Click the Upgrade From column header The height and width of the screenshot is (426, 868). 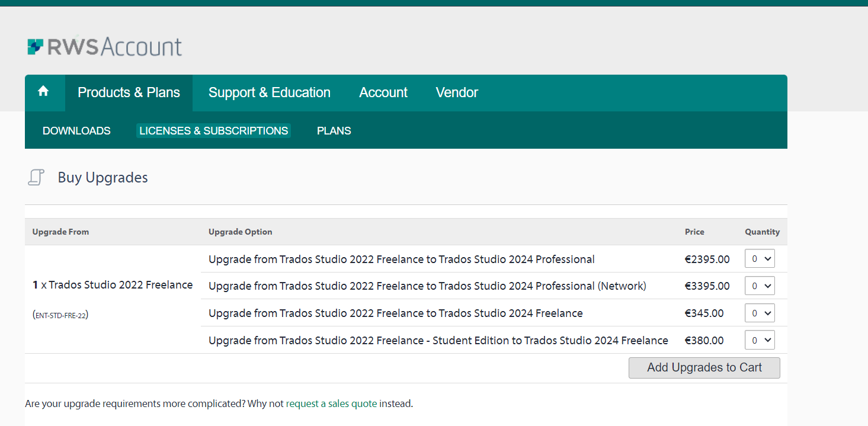60,232
